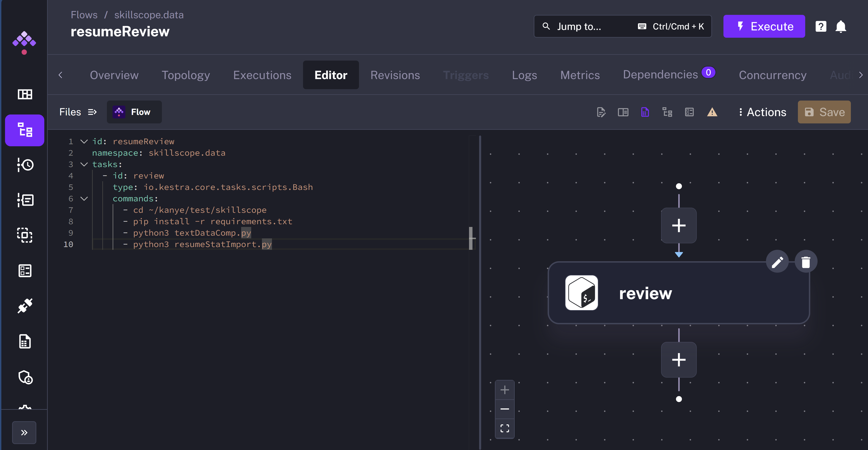Screen dimensions: 868x450
Task: Switch to the source-only editor view
Action: coord(601,112)
